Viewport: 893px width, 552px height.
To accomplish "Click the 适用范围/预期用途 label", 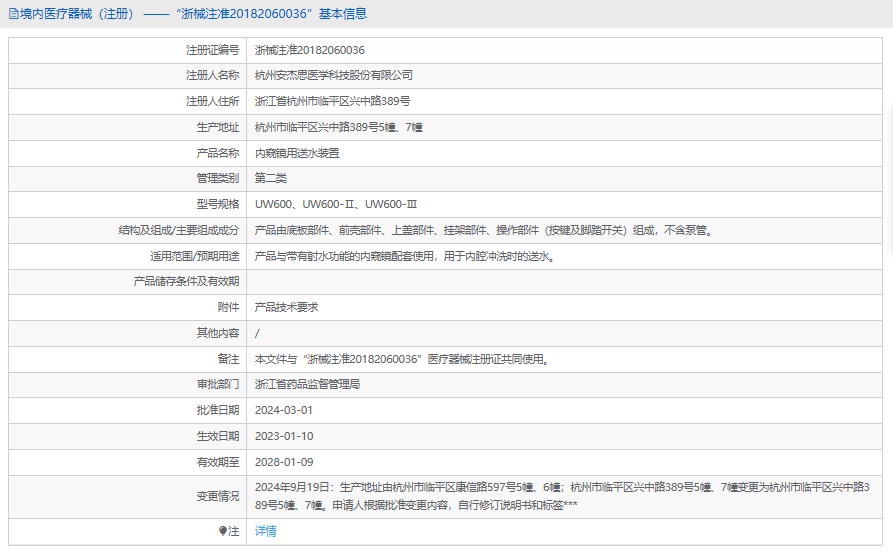I will [x=194, y=256].
